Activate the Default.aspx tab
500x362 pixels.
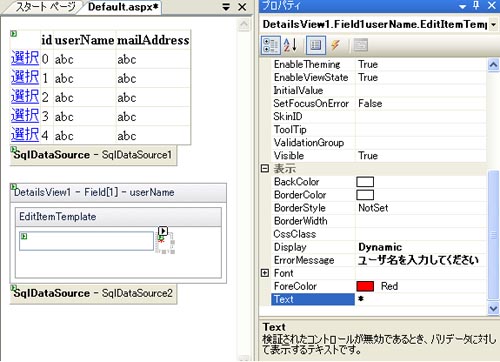(123, 7)
